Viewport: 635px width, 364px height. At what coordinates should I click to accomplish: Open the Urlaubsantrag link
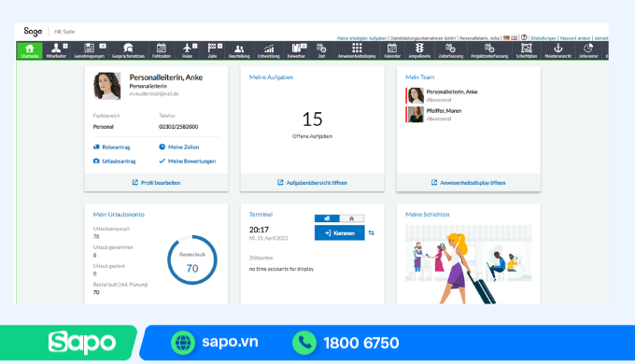(115, 161)
